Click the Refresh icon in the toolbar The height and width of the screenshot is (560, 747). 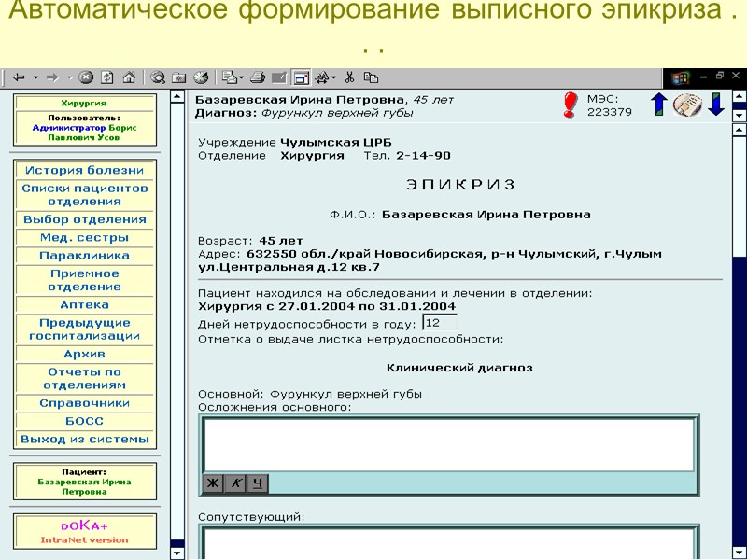[x=107, y=76]
